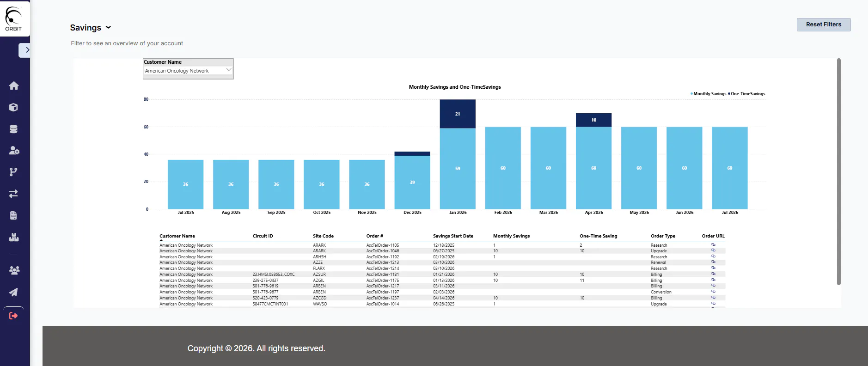This screenshot has width=868, height=366.
Task: Sort by Order # column header
Action: pos(375,236)
